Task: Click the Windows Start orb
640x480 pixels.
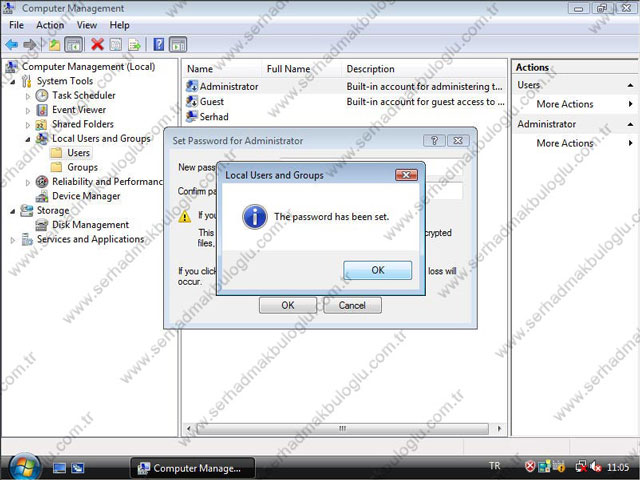Action: (24, 467)
